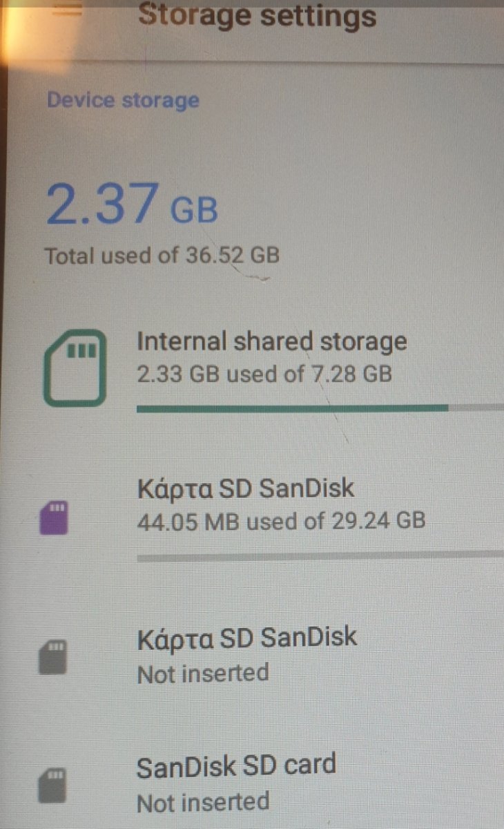Click the Storage settings title
Image resolution: width=504 pixels, height=829 pixels.
click(x=258, y=15)
